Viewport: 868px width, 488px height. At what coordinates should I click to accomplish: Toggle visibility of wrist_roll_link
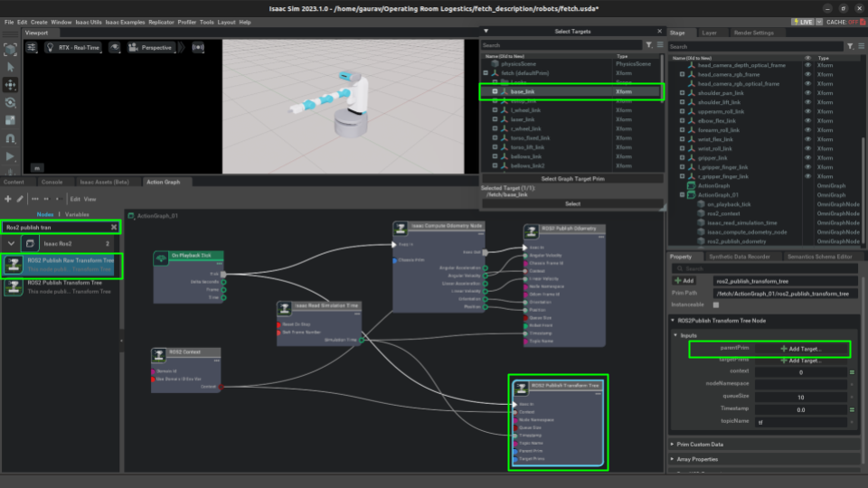coord(807,148)
